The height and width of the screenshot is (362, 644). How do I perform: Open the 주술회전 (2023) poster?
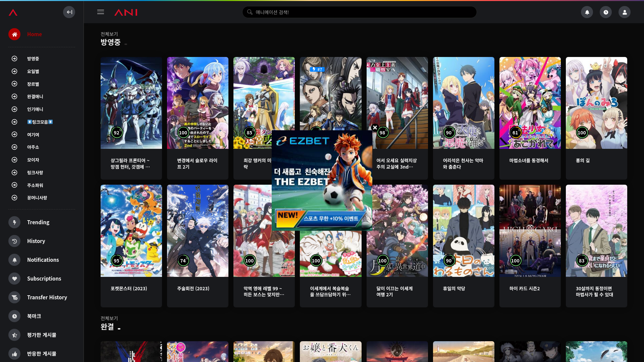[198, 231]
